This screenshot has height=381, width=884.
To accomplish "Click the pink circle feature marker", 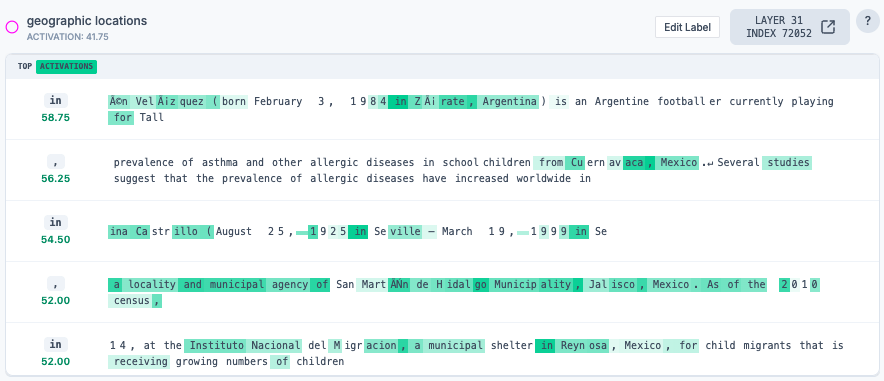I will (x=12, y=27).
